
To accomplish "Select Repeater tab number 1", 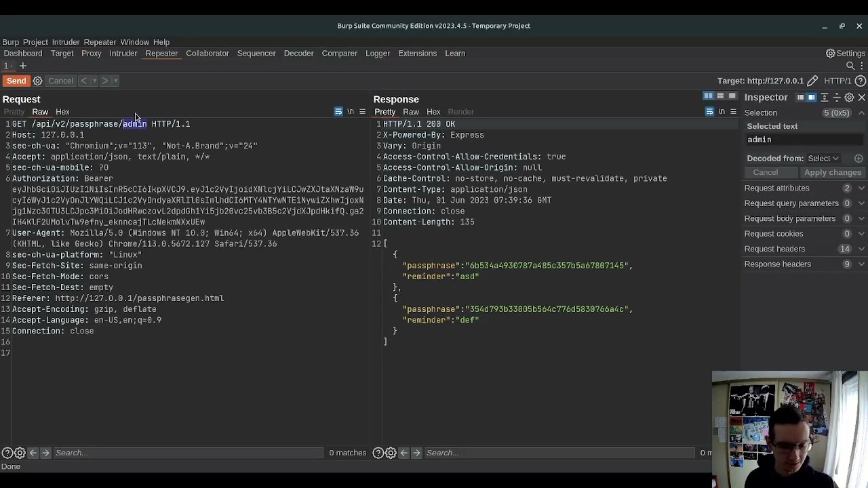I will pos(6,66).
